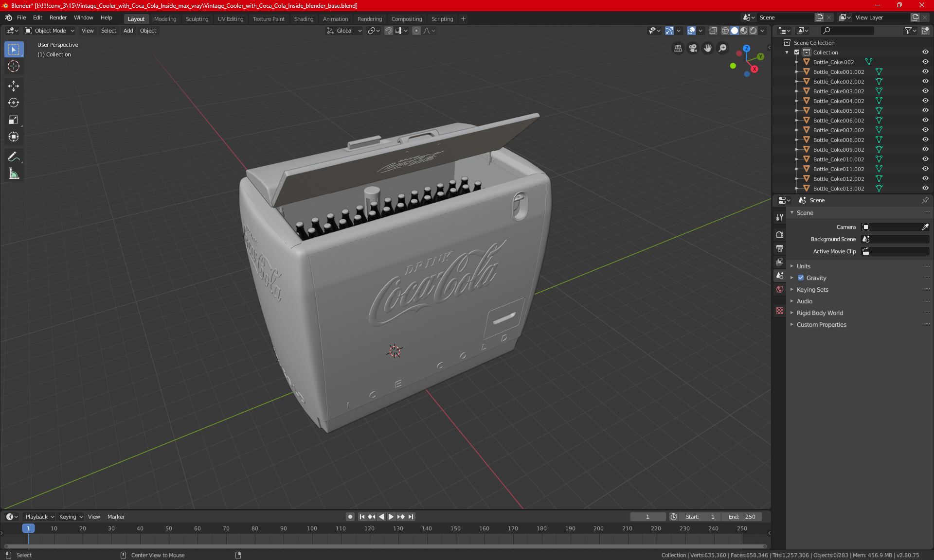Open the Object Mode dropdown
Image resolution: width=934 pixels, height=560 pixels.
[x=50, y=31]
